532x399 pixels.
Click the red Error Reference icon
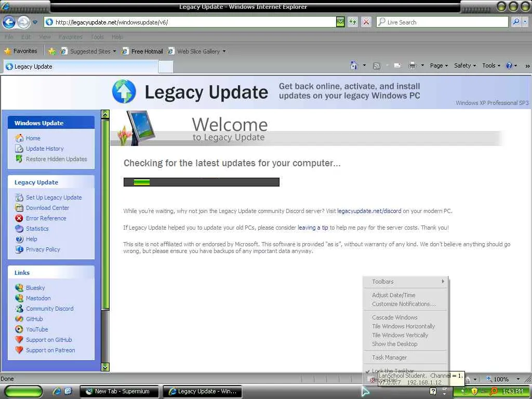(x=19, y=218)
